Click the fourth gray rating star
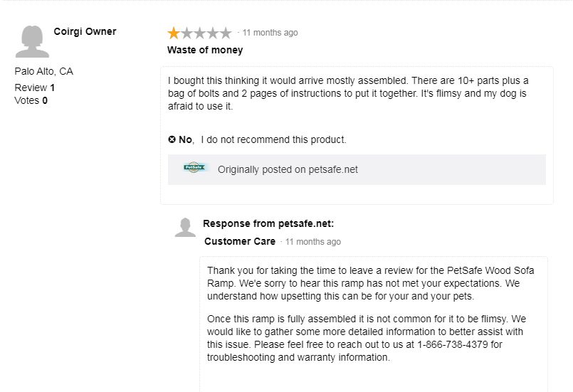Image resolution: width=573 pixels, height=392 pixels. click(213, 33)
